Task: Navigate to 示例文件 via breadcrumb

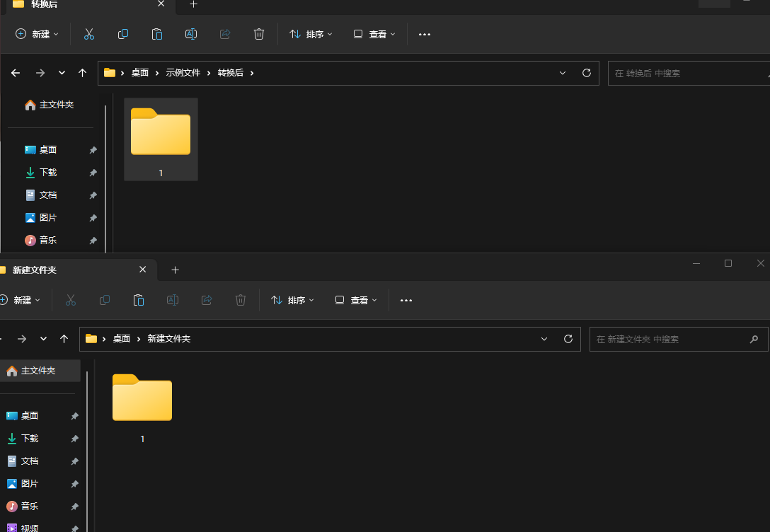Action: [x=183, y=73]
